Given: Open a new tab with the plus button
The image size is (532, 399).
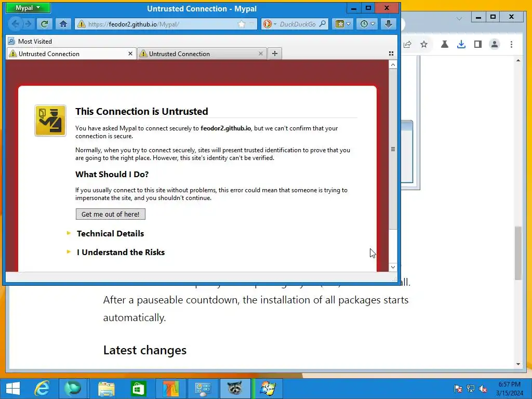Looking at the screenshot, I should (275, 54).
